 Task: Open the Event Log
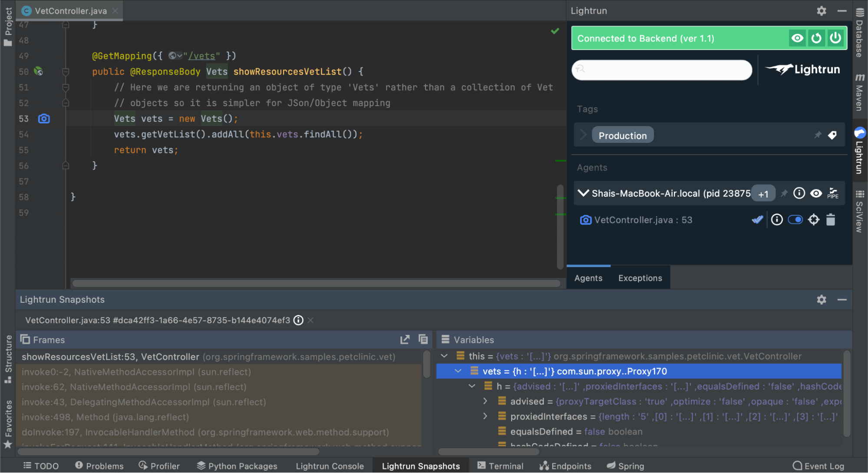[818, 466]
